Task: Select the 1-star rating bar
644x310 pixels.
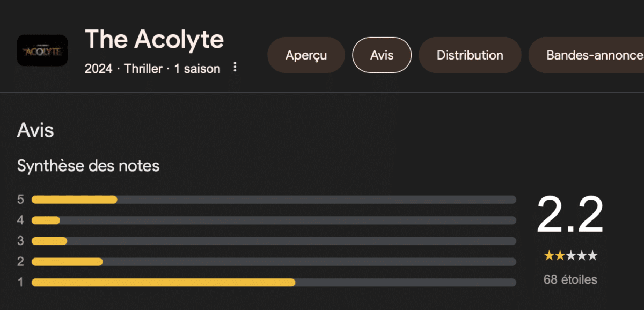Action: point(274,282)
